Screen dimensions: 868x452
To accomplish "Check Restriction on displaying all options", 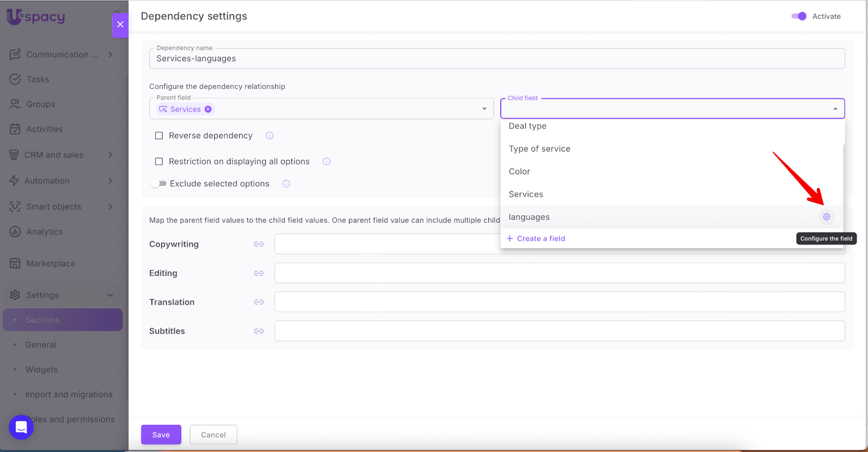I will [x=159, y=162].
